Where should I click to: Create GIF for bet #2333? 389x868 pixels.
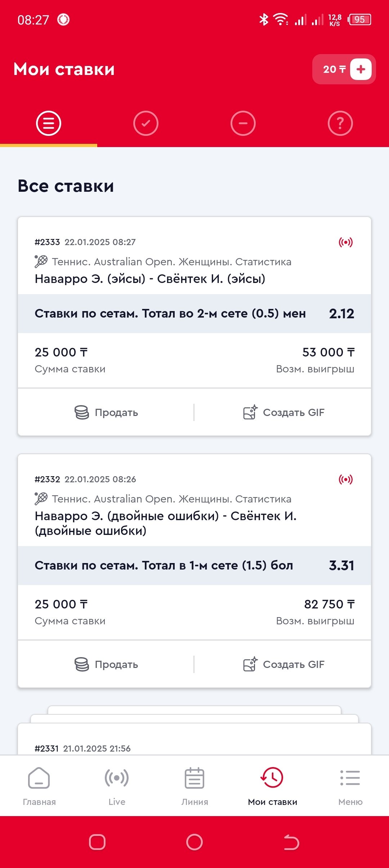pyautogui.click(x=284, y=412)
